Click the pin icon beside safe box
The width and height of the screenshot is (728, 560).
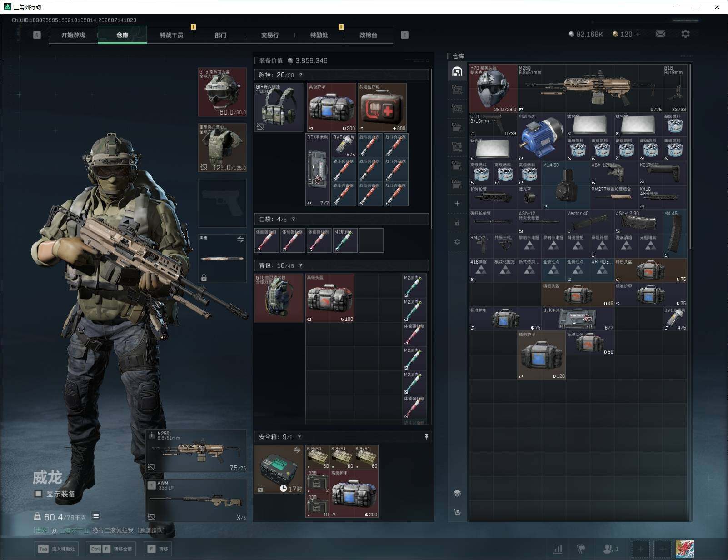coord(426,437)
